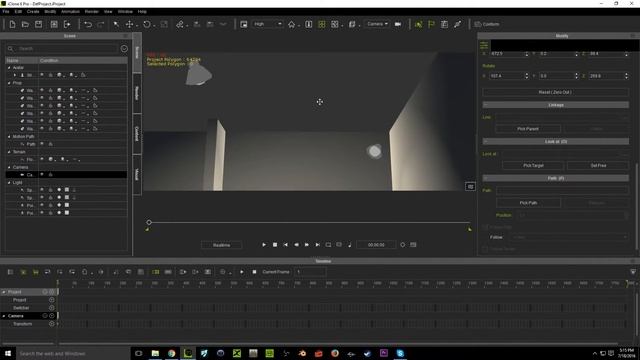This screenshot has height=360, width=640.
Task: Toggle visibility of the Camera row item
Action: click(x=42, y=175)
